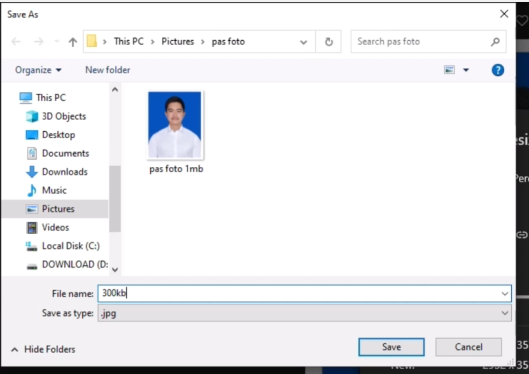
Task: Close the Save As dialog
Action: (504, 14)
